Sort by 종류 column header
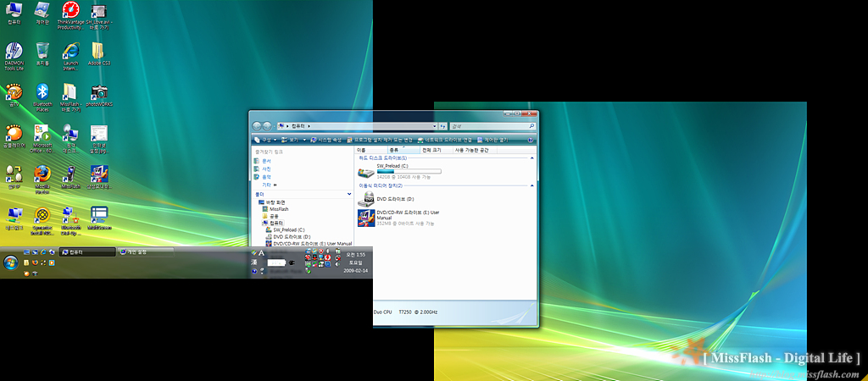The height and width of the screenshot is (381, 868). click(403, 150)
